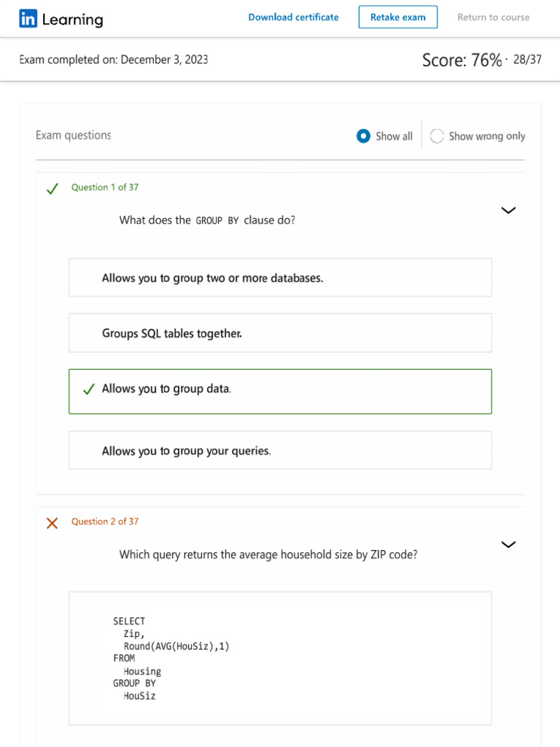560x747 pixels.
Task: Collapse Question 2 using the chevron arrow
Action: pyautogui.click(x=508, y=544)
